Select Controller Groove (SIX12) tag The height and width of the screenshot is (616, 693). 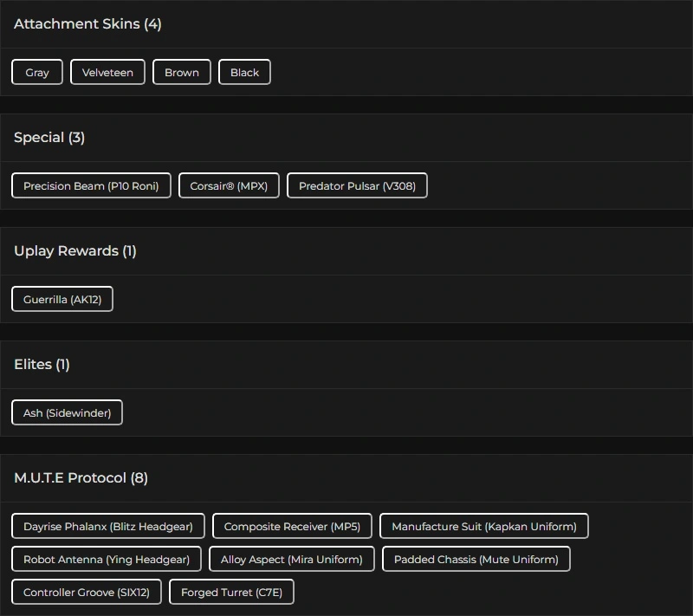(x=87, y=592)
